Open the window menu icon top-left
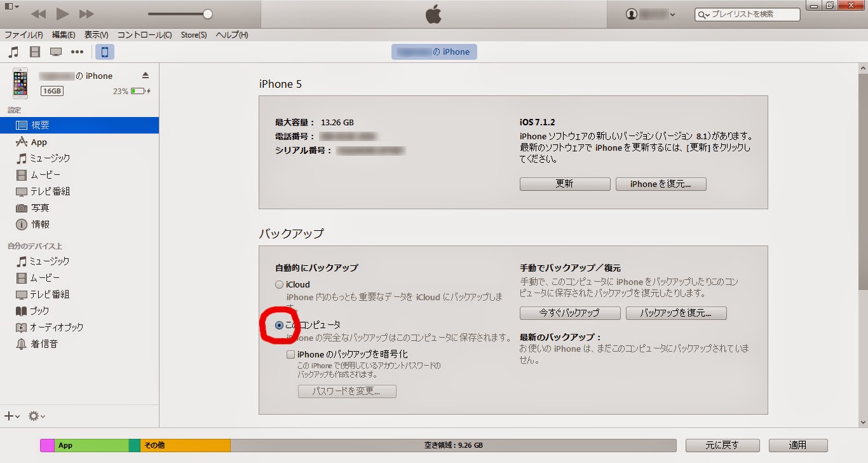868x463 pixels. [x=11, y=6]
